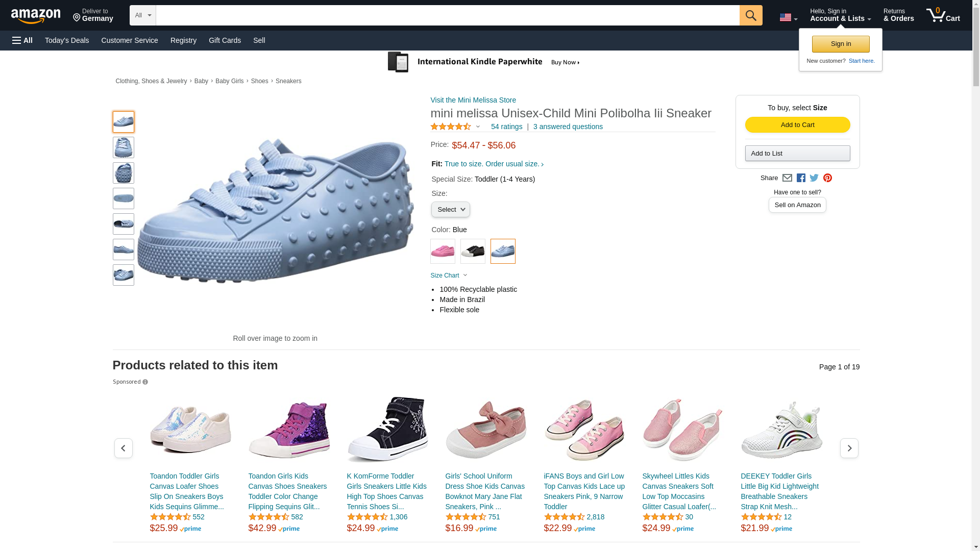Select the pink color swatch
This screenshot has height=551, width=980.
[443, 252]
